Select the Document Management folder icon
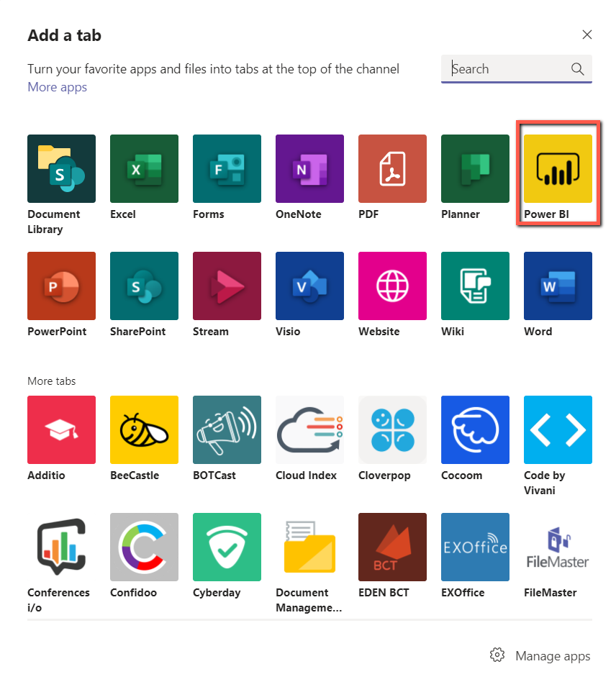The width and height of the screenshot is (616, 687). (309, 547)
